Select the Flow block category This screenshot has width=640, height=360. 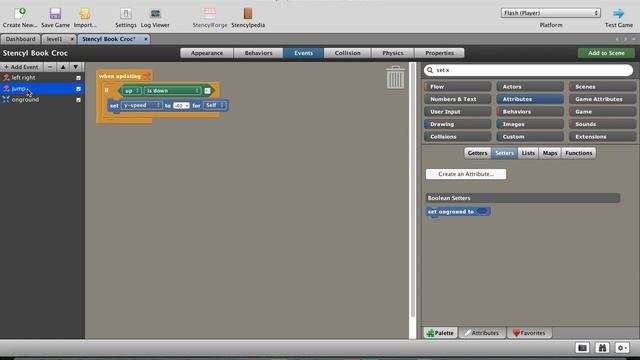[457, 87]
